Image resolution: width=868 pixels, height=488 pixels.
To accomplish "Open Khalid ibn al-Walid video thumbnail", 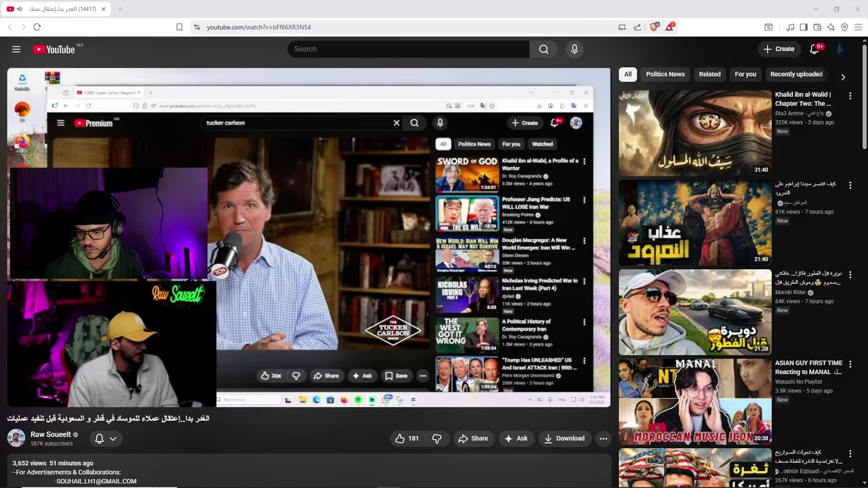I will point(695,133).
